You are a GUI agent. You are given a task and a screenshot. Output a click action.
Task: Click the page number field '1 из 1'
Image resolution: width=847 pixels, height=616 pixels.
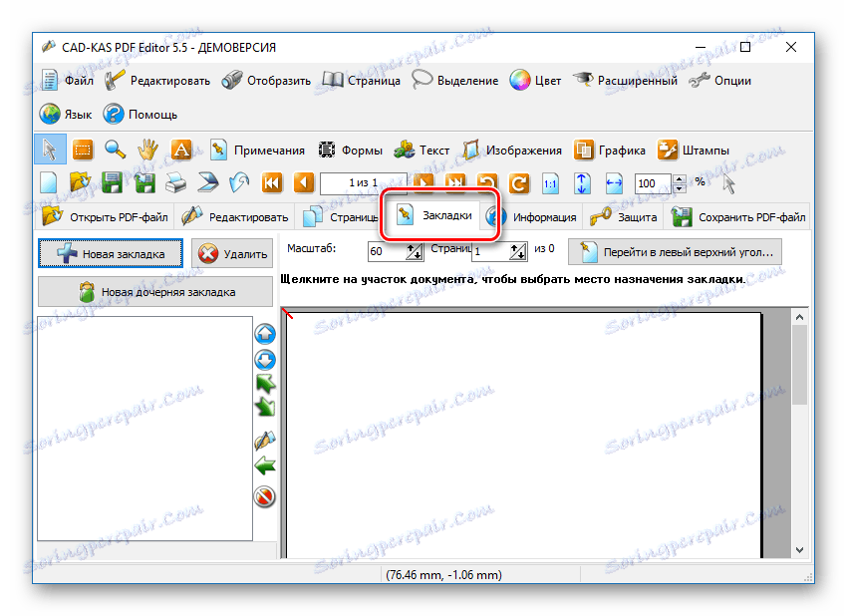pos(363,183)
